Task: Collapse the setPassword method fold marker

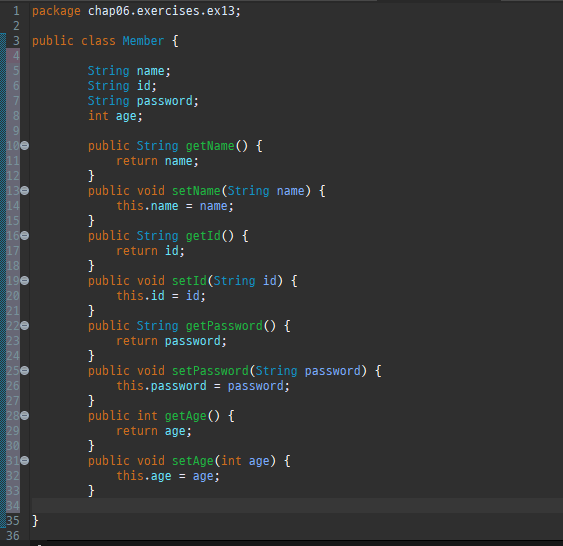Action: [x=24, y=370]
